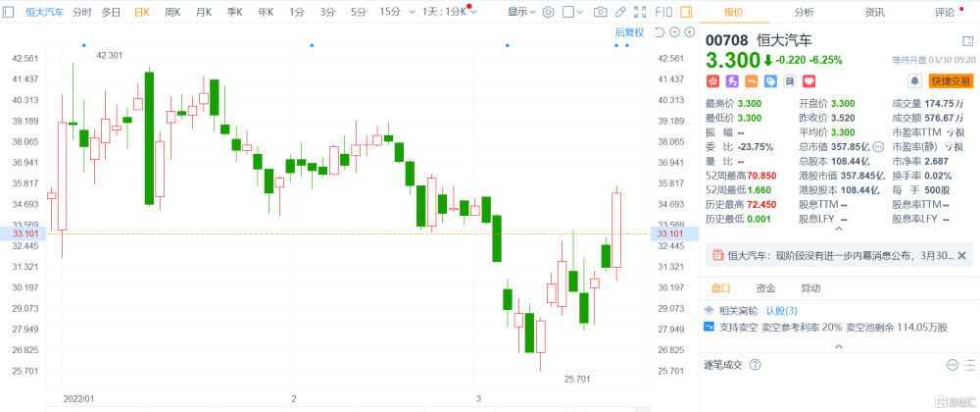Select the 日K daily candlestick view
This screenshot has height=412, width=980.
[x=142, y=12]
